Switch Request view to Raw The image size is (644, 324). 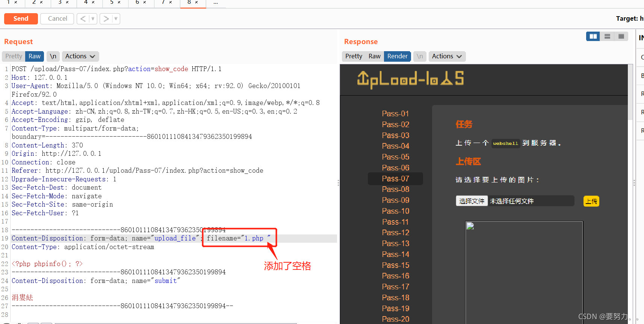coord(35,56)
